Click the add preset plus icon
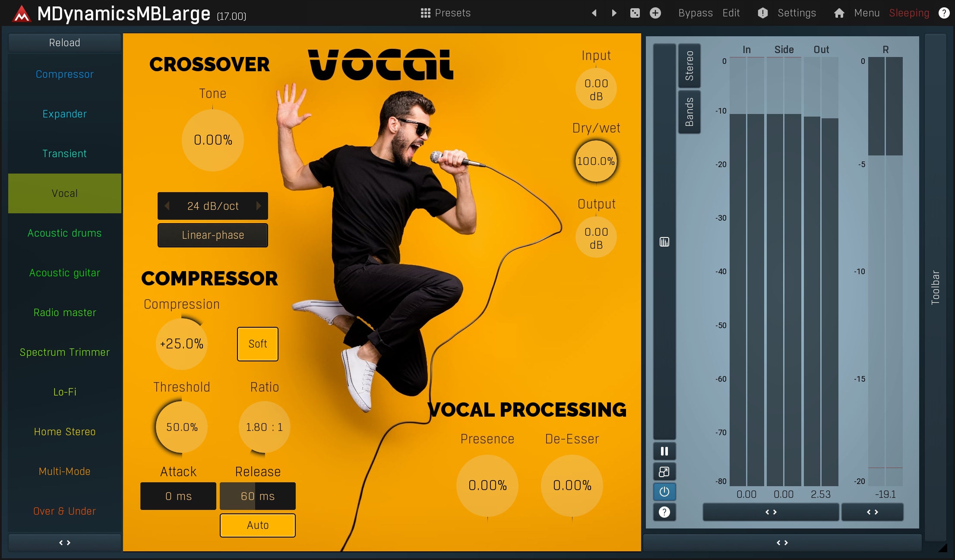Screen dimensions: 955x560 click(x=655, y=13)
